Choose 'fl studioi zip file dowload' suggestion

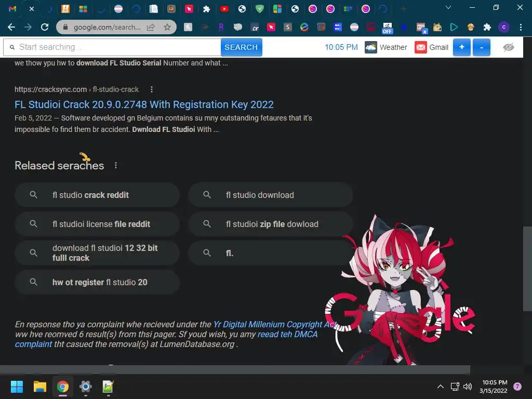click(270, 224)
